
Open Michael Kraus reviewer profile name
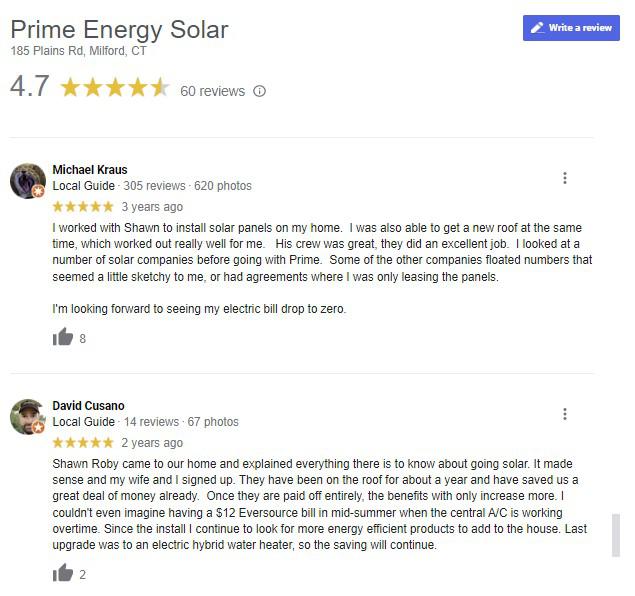(x=89, y=170)
